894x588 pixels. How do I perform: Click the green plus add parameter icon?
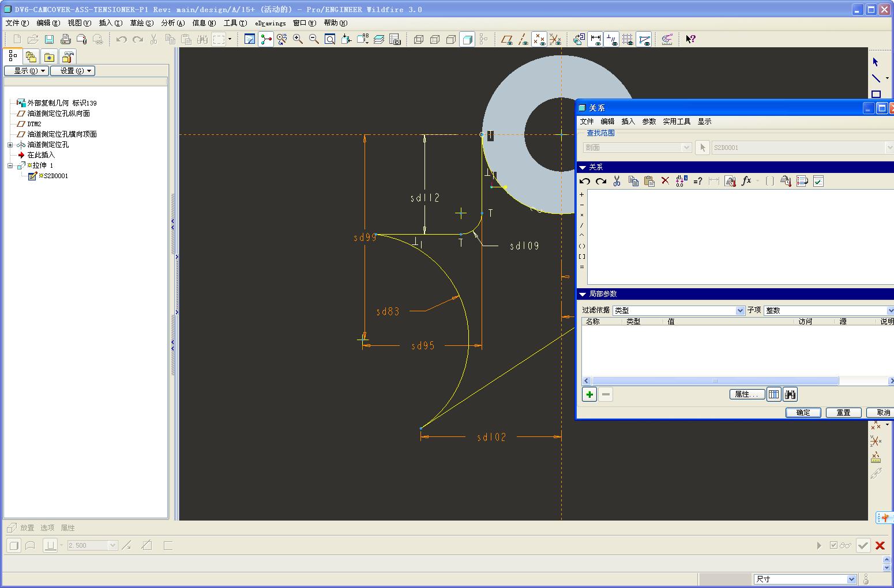pos(589,395)
